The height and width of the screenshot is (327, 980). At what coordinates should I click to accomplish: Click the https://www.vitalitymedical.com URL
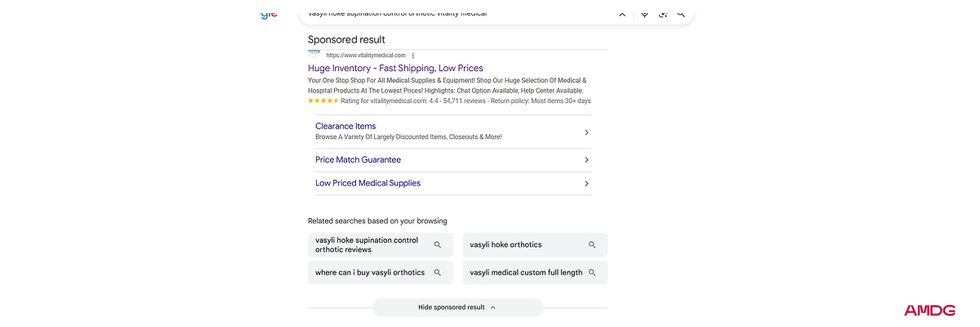click(x=366, y=56)
